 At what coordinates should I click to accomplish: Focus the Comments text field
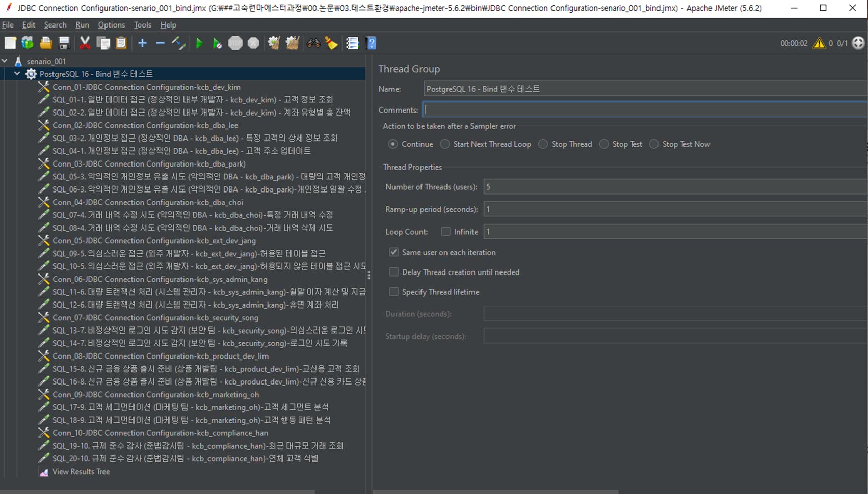[x=645, y=109]
